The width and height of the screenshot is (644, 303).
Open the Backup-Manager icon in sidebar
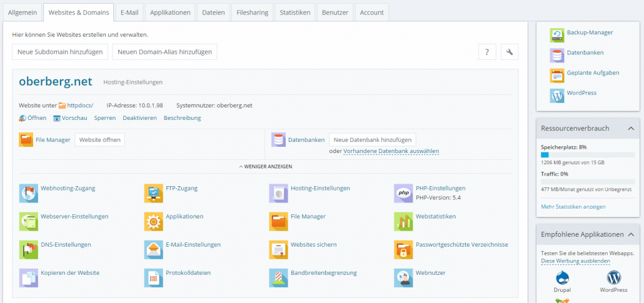(x=557, y=35)
